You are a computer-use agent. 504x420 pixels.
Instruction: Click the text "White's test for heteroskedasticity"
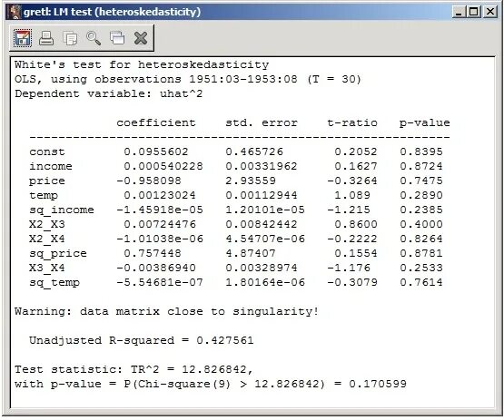[x=142, y=64]
